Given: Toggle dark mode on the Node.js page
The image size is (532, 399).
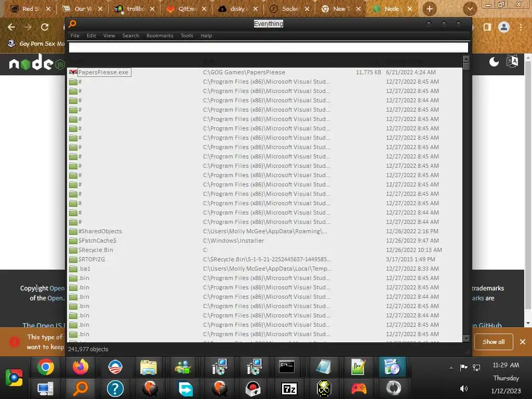Looking at the screenshot, I should (494, 62).
